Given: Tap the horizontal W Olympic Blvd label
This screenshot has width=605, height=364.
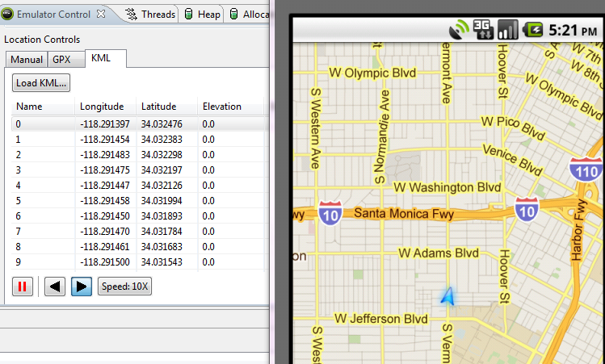Looking at the screenshot, I should (372, 73).
